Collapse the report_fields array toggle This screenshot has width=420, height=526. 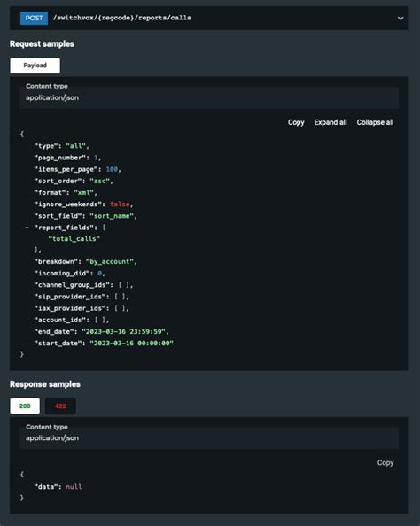click(27, 228)
